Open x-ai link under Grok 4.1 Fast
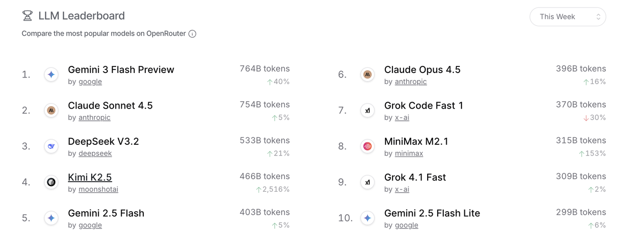The height and width of the screenshot is (250, 644). [x=402, y=189]
